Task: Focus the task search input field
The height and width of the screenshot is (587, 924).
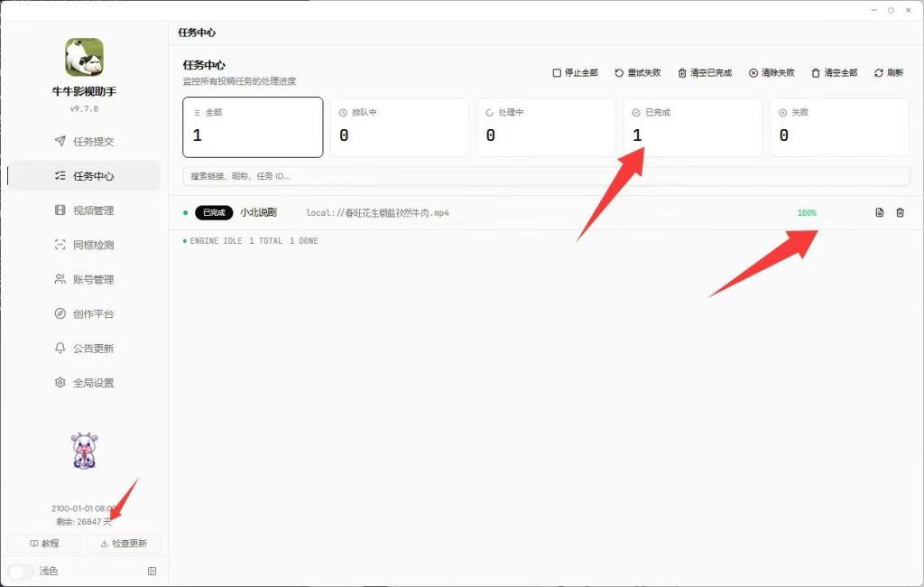Action: coord(546,176)
